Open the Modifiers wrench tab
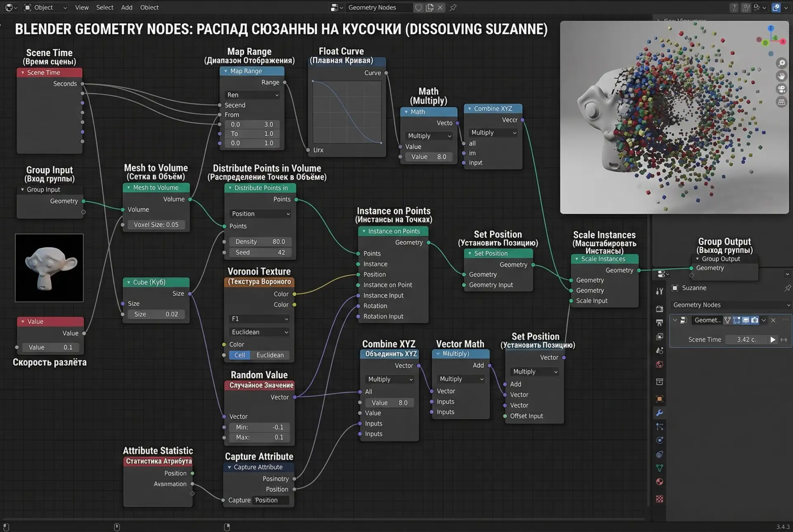The width and height of the screenshot is (793, 532). click(x=660, y=413)
